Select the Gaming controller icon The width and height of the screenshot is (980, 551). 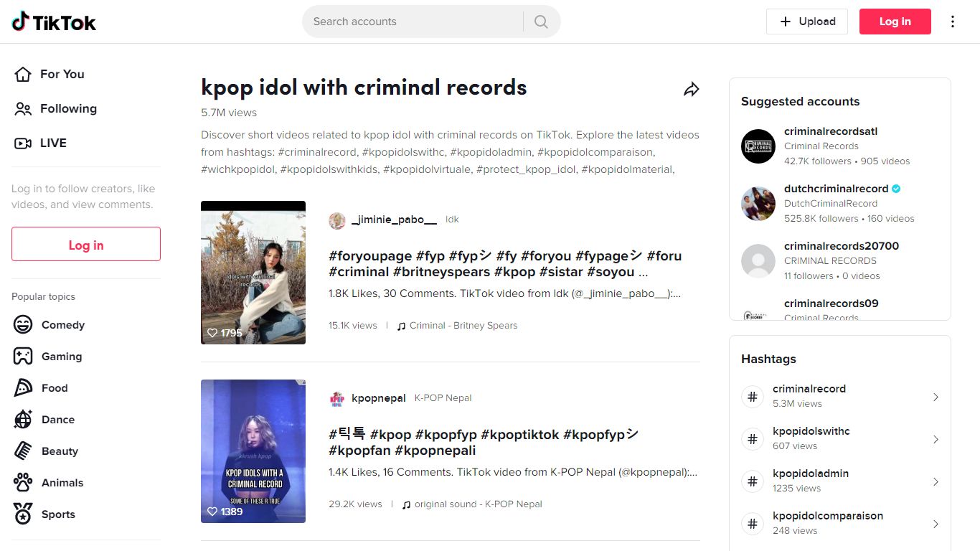coord(23,356)
